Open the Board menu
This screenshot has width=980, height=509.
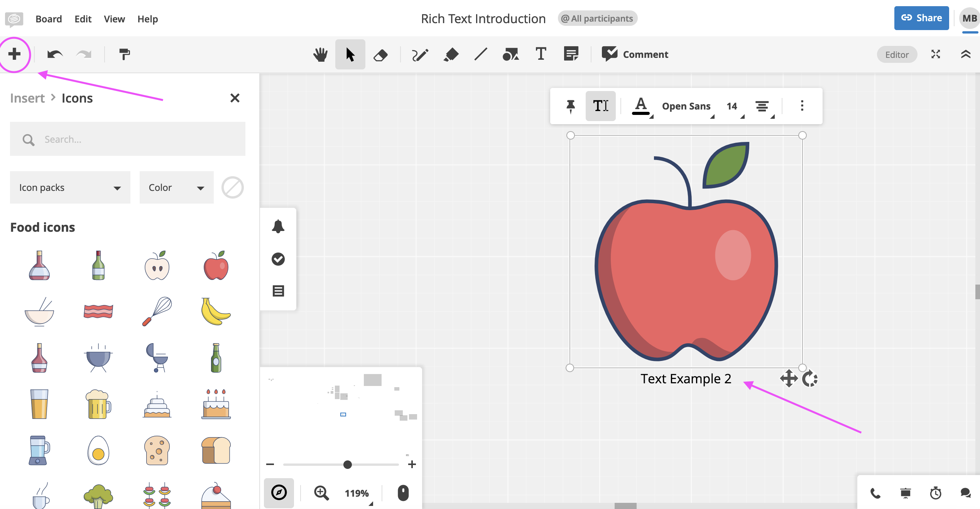point(49,19)
